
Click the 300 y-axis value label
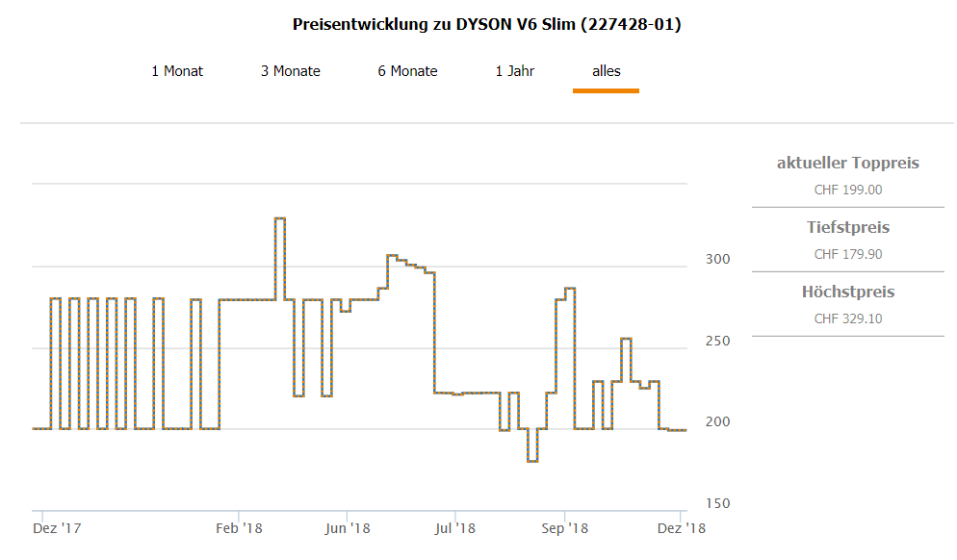coord(718,260)
